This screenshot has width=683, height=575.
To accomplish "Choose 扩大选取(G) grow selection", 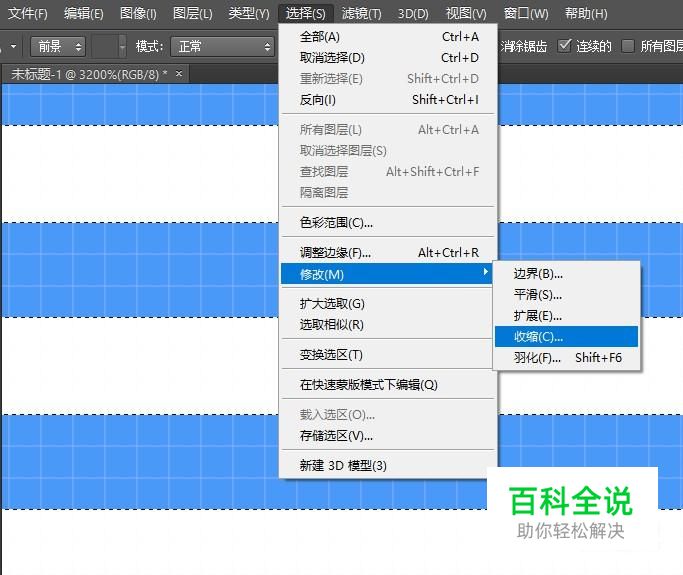I will pyautogui.click(x=389, y=304).
